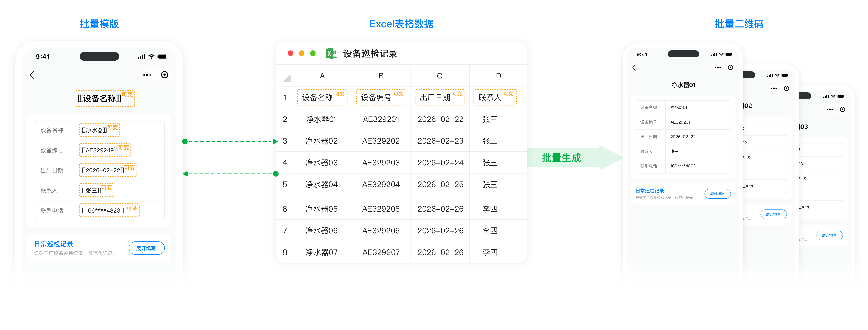The width and height of the screenshot is (868, 330).
Task: Click the 出厂日期 header cell in the sheet
Action: 440,97
